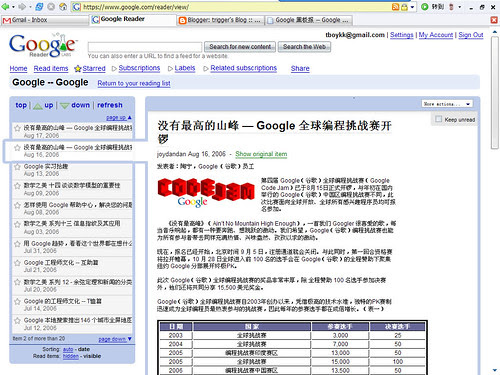Click the Code Jam logo image
The height and width of the screenshot is (375, 500).
coord(206,193)
